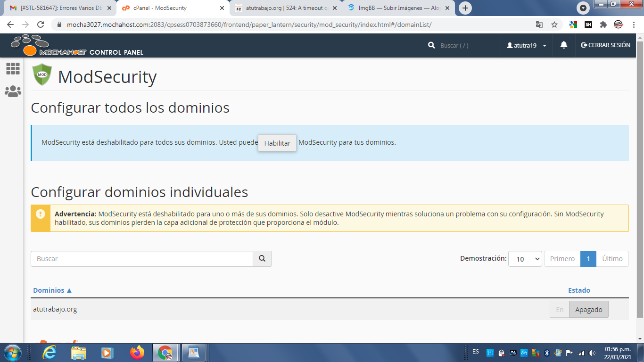Click the Google Translate icon in the address bar
This screenshot has height=362, width=644.
pyautogui.click(x=539, y=25)
